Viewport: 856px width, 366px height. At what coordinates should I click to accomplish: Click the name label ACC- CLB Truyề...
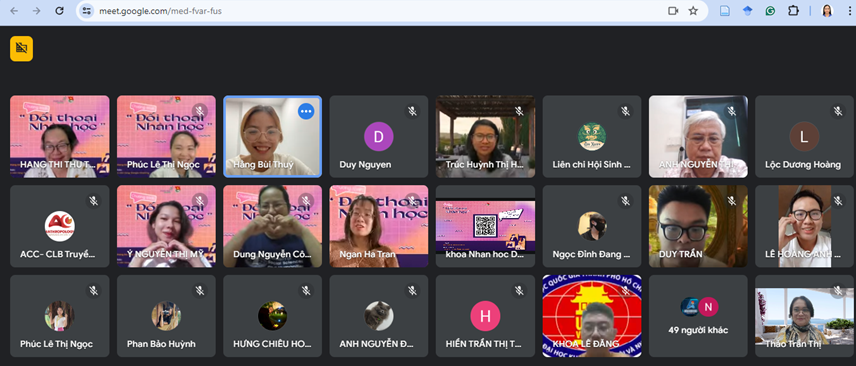57,255
